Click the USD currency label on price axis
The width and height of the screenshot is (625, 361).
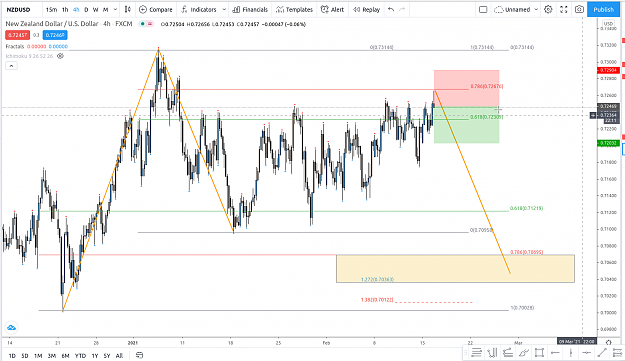609,24
